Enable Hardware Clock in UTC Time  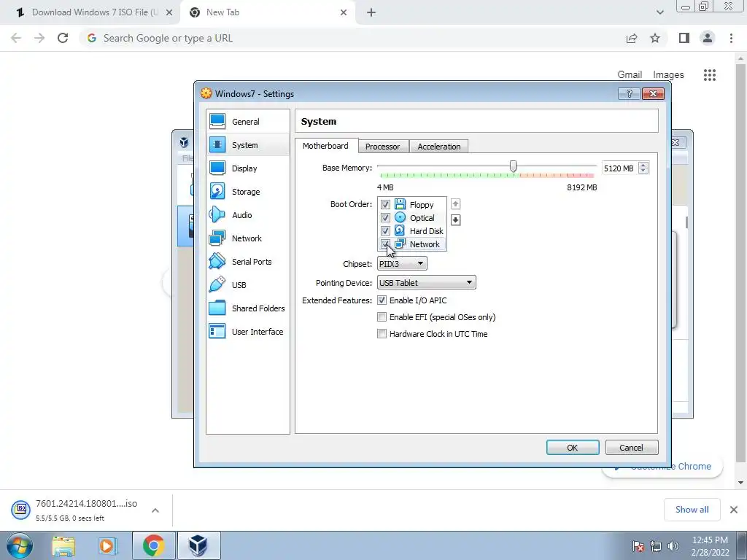tap(382, 334)
